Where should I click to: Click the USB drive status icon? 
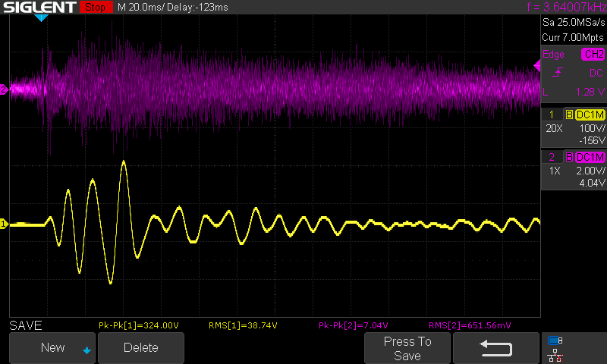555,340
